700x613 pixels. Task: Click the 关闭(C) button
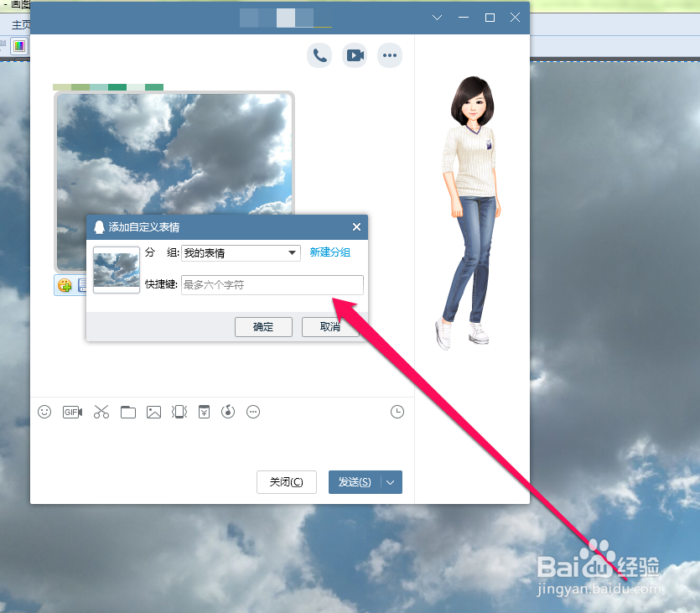[x=287, y=482]
